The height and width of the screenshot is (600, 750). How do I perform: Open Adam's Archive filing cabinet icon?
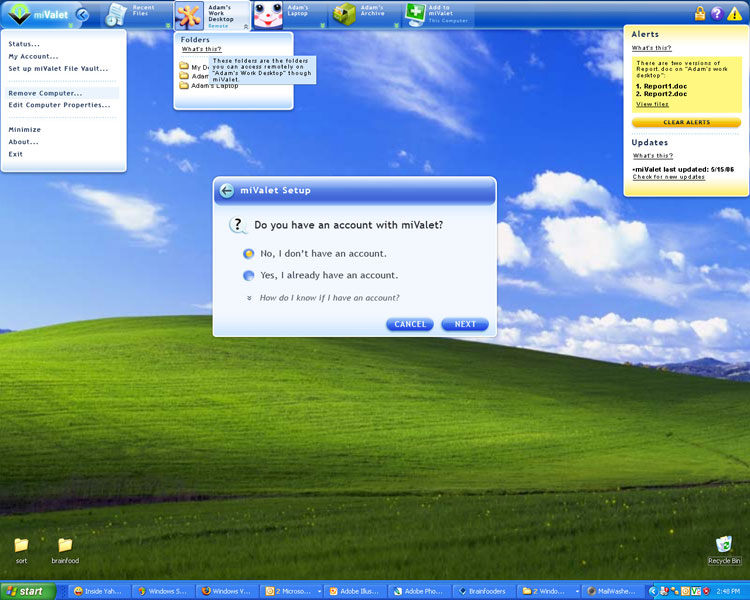click(x=344, y=15)
